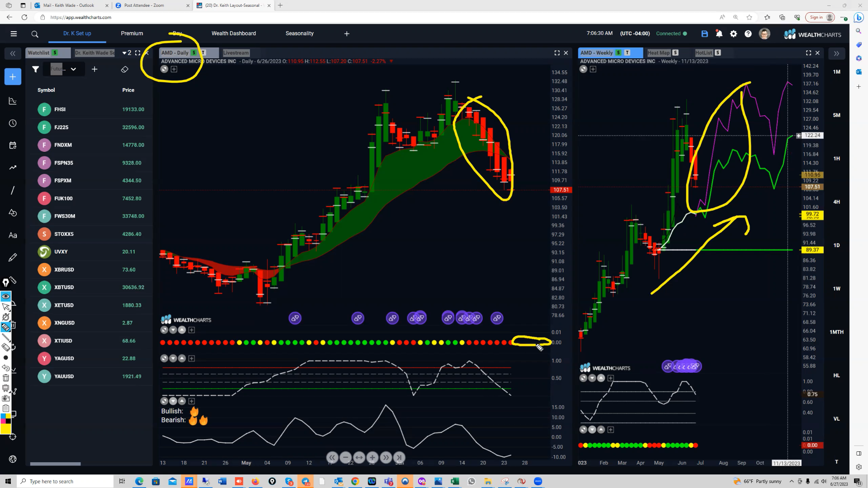Toggle the eye visibility tool in annotation toolbar
This screenshot has height=488, width=868.
tap(6, 296)
